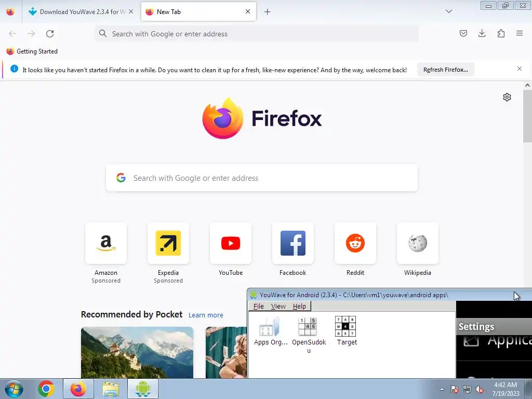Close the Download YouWave tab

click(131, 11)
